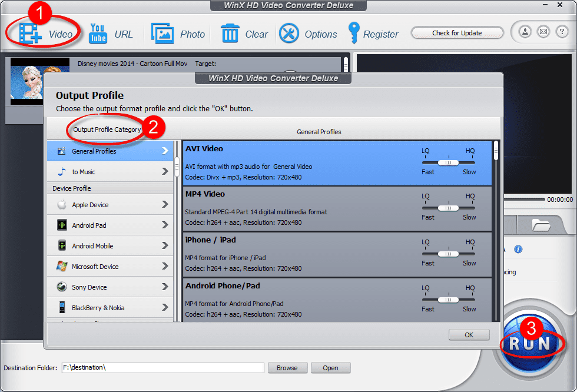Click the Sony Device icon
Image resolution: width=577 pixels, height=392 pixels.
pos(62,287)
